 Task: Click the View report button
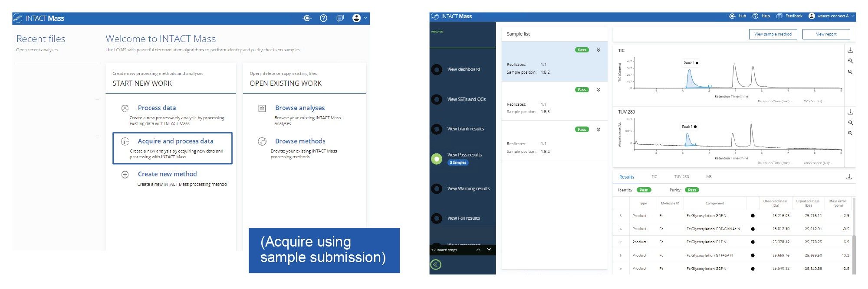coord(826,34)
